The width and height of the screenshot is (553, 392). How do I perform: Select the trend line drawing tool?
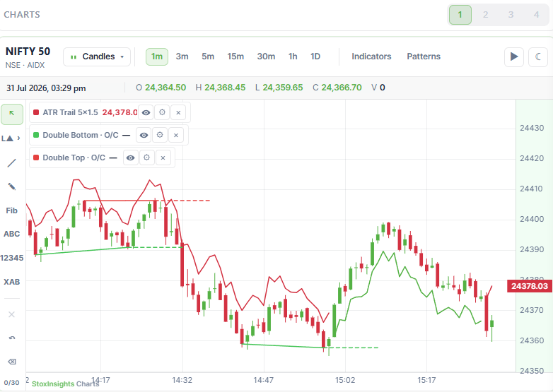pyautogui.click(x=11, y=162)
